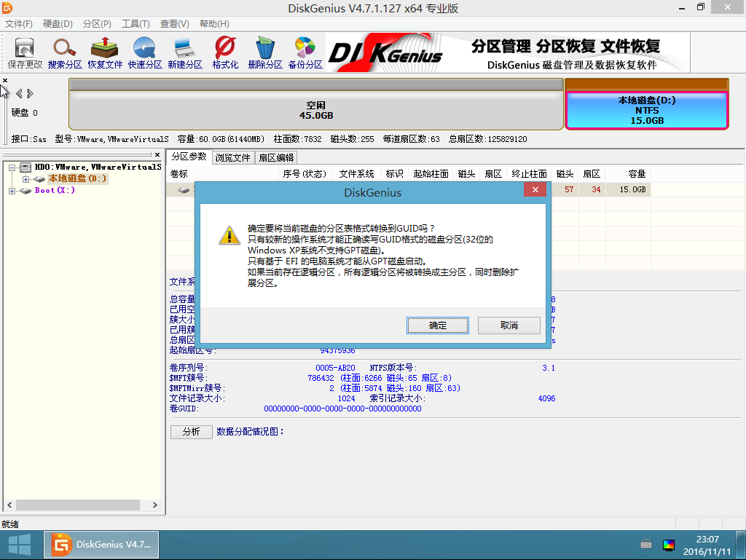Click the 序号(状态) column header
Image resolution: width=746 pixels, height=560 pixels.
(305, 174)
